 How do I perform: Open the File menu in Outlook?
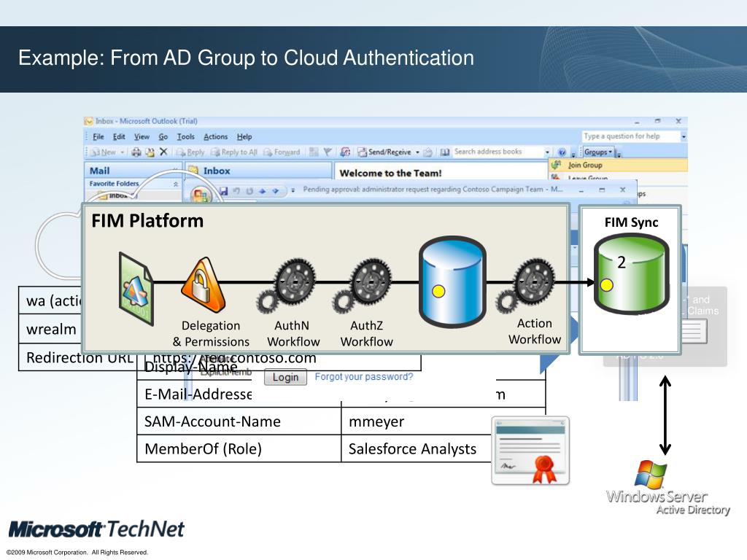[x=98, y=136]
